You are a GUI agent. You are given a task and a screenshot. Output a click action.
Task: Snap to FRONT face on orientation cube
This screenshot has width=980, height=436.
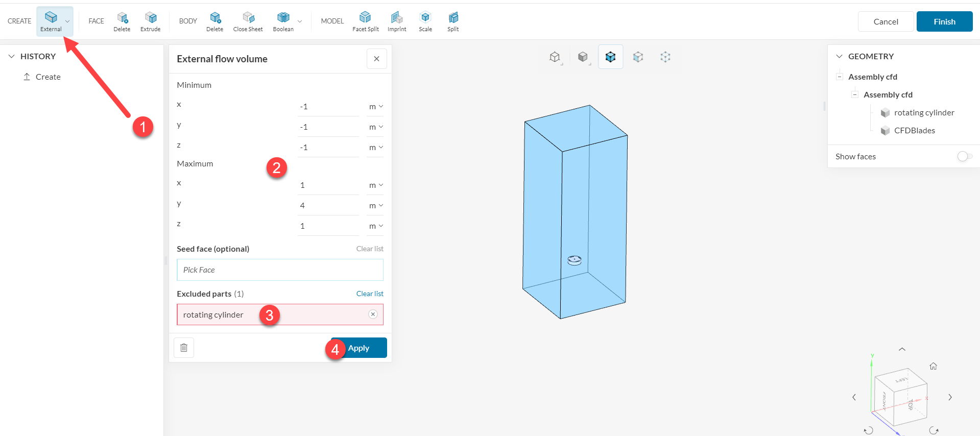[884, 401]
